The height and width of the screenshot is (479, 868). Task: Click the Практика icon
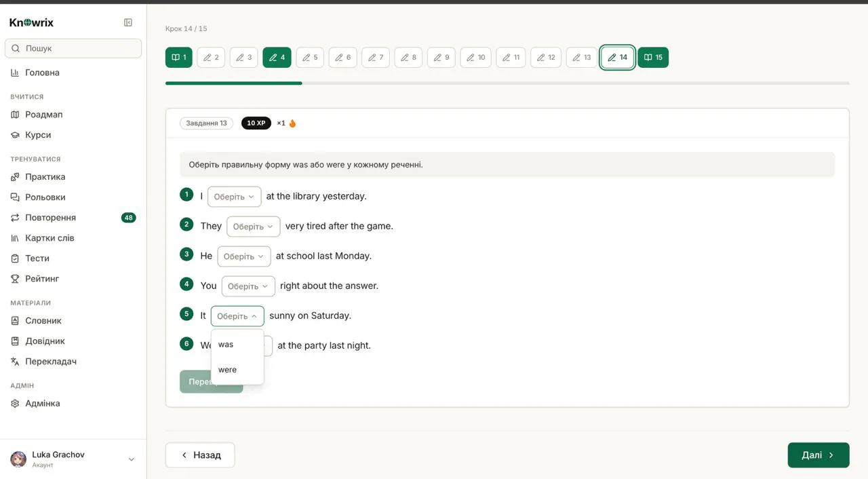click(x=15, y=177)
